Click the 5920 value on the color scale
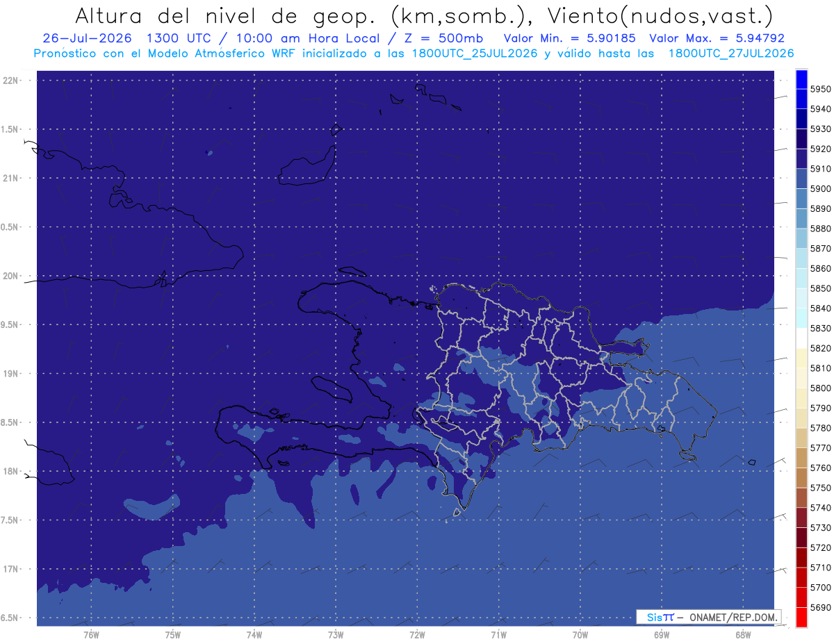 (820, 149)
